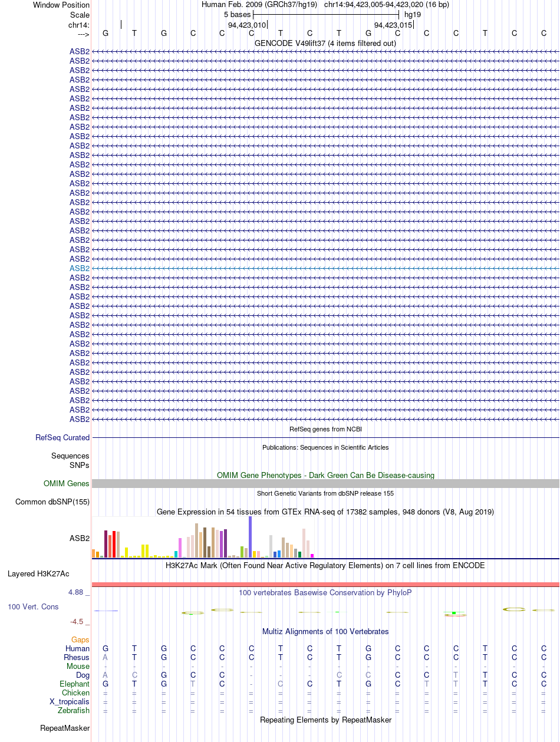Viewport: 560px width, 742px height.
Task: Select the Zebrafish alignment row label
Action: coord(74,711)
